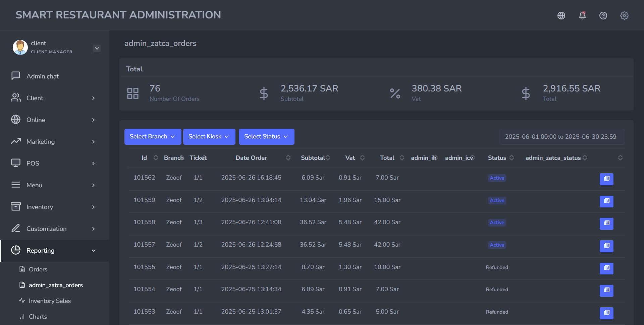This screenshot has width=644, height=325.
Task: Sort table by Ticket header
Action: tap(198, 158)
